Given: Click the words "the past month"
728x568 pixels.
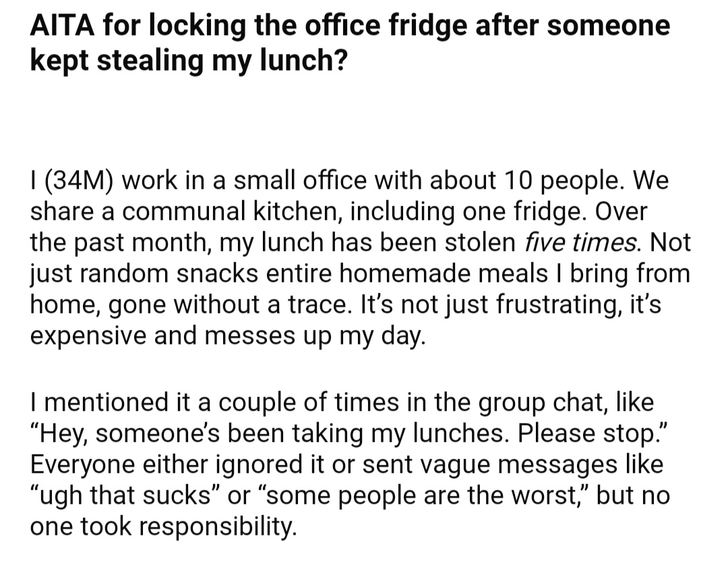Looking at the screenshot, I should tap(118, 243).
